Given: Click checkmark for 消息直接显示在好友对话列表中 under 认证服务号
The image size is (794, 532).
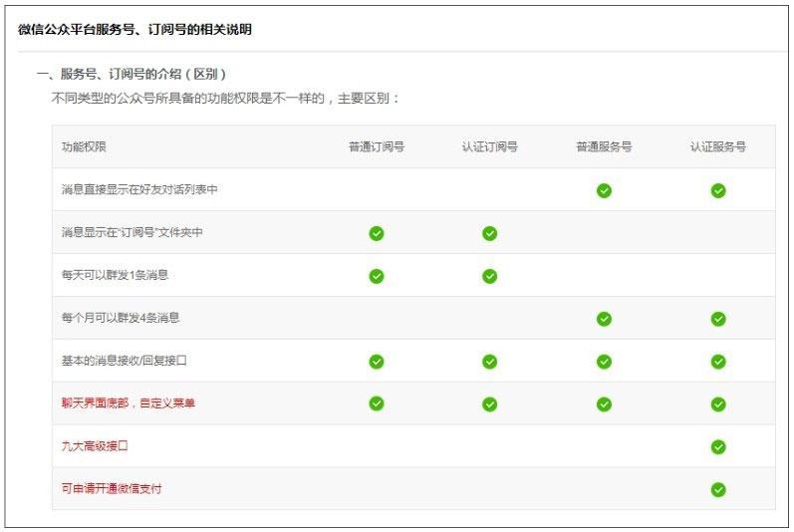Looking at the screenshot, I should click(718, 191).
